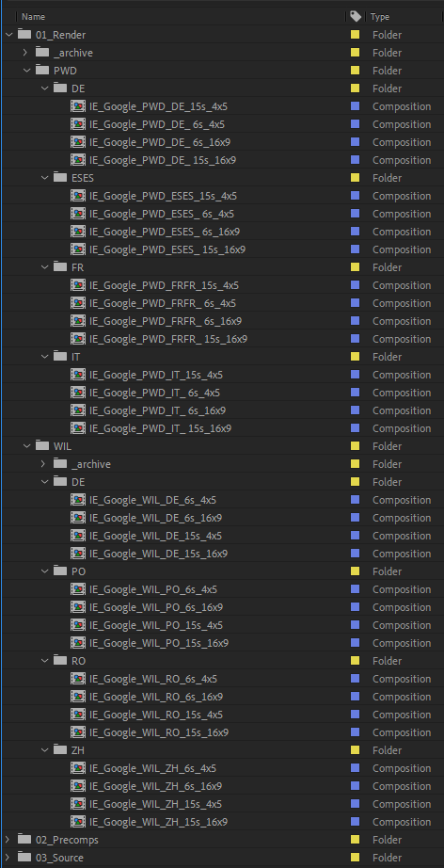Select composition icon of IE_Google_WIL_RO_6s_16x9
The width and height of the screenshot is (444, 868).
coord(78,697)
